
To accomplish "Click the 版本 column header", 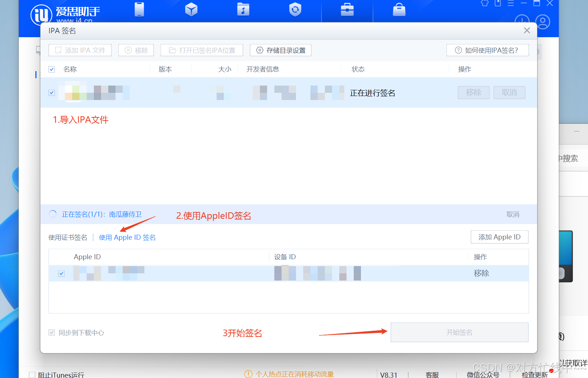I will tap(165, 69).
